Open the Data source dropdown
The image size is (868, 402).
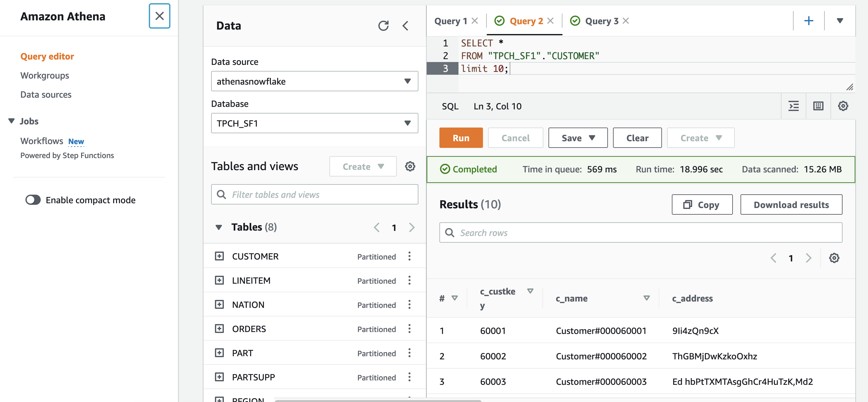314,81
